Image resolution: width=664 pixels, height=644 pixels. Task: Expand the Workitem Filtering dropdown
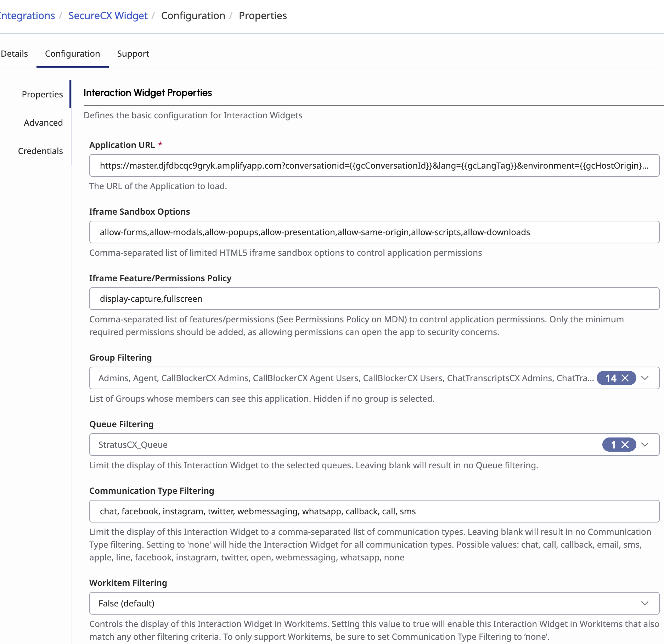coord(645,603)
